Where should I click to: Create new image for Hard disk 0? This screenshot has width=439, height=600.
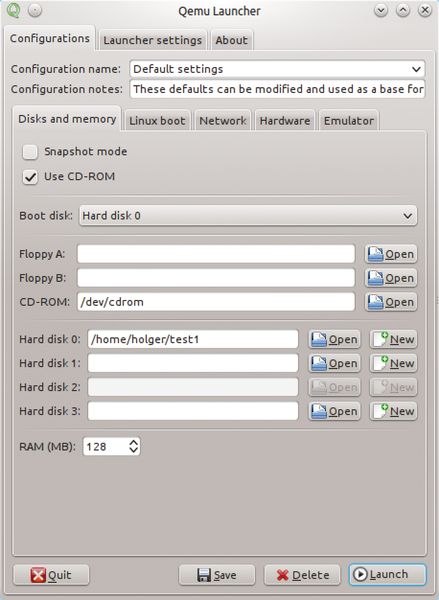click(x=393, y=339)
